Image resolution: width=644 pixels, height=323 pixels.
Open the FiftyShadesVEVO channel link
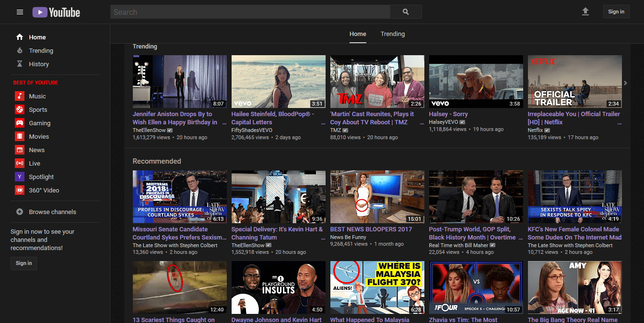tap(252, 130)
